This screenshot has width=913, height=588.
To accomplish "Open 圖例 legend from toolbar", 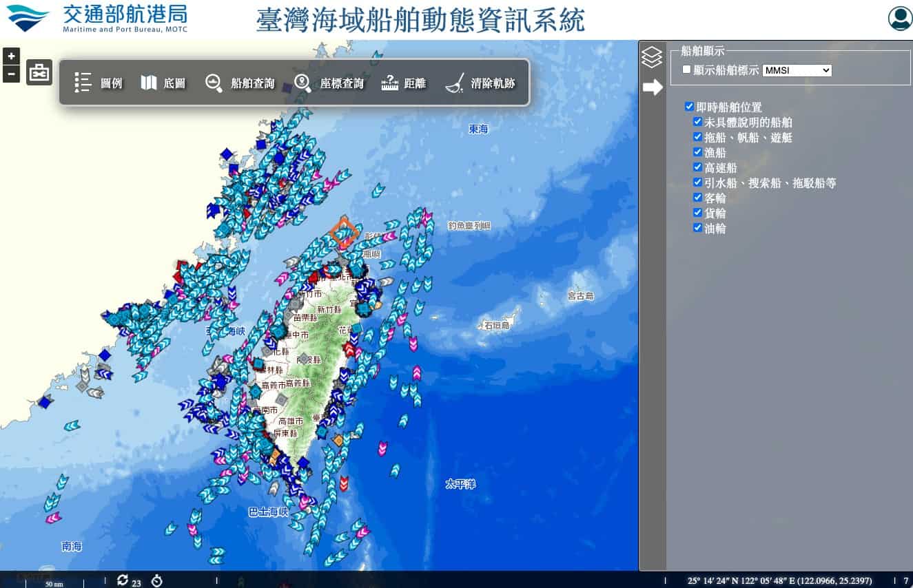I will pyautogui.click(x=99, y=83).
